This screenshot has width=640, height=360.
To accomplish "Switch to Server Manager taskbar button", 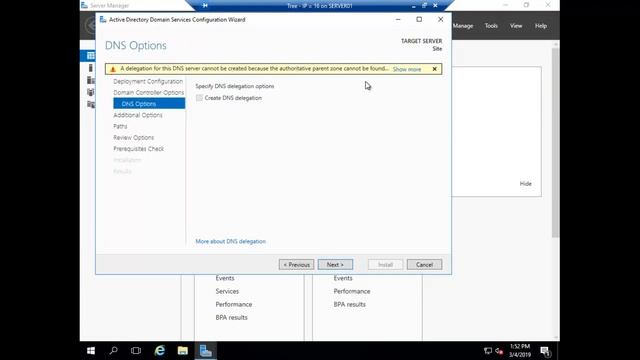I will (205, 351).
